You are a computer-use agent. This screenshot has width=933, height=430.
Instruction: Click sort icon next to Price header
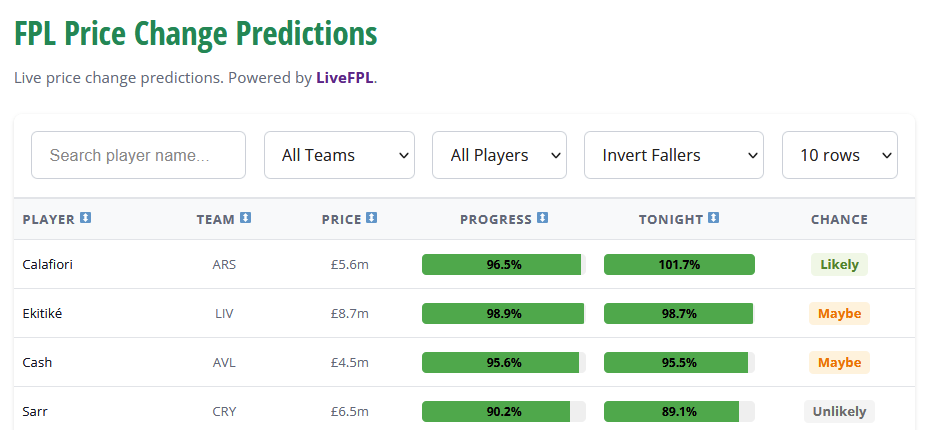pyautogui.click(x=372, y=218)
